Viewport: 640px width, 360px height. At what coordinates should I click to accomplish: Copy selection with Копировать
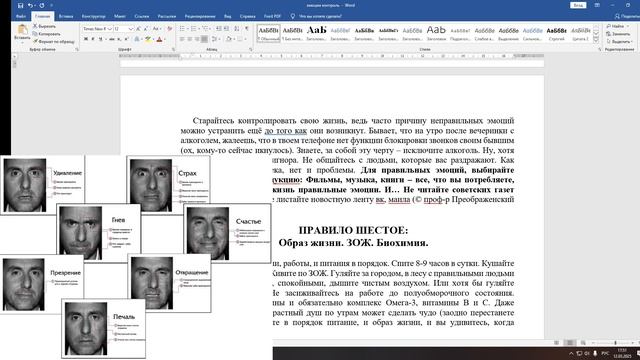click(x=46, y=34)
